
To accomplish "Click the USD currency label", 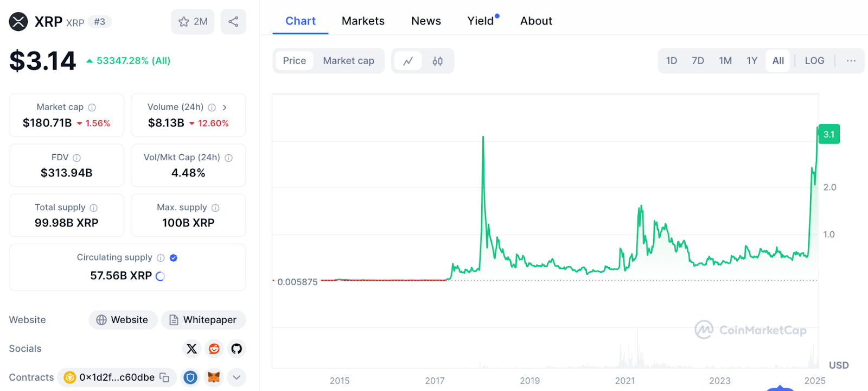I will click(839, 365).
